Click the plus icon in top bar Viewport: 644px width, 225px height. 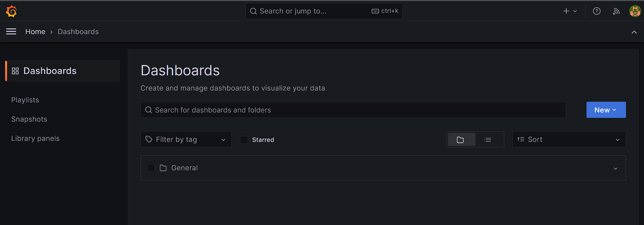pyautogui.click(x=566, y=11)
